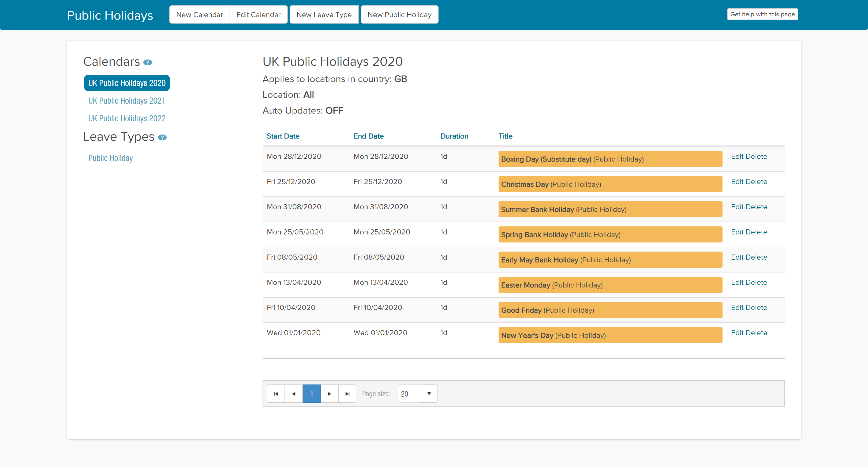868x467 pixels.
Task: Click the Easter Monday title bar
Action: coord(610,285)
